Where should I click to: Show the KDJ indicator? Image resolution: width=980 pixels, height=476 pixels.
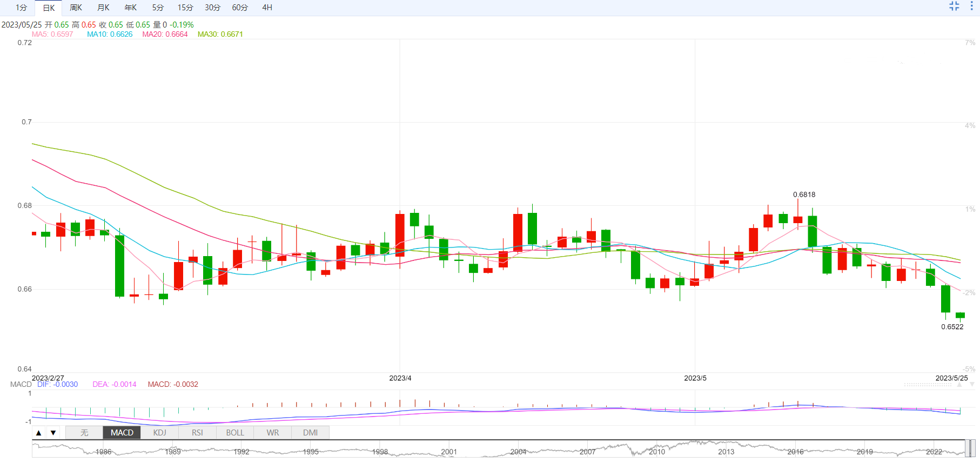click(160, 433)
